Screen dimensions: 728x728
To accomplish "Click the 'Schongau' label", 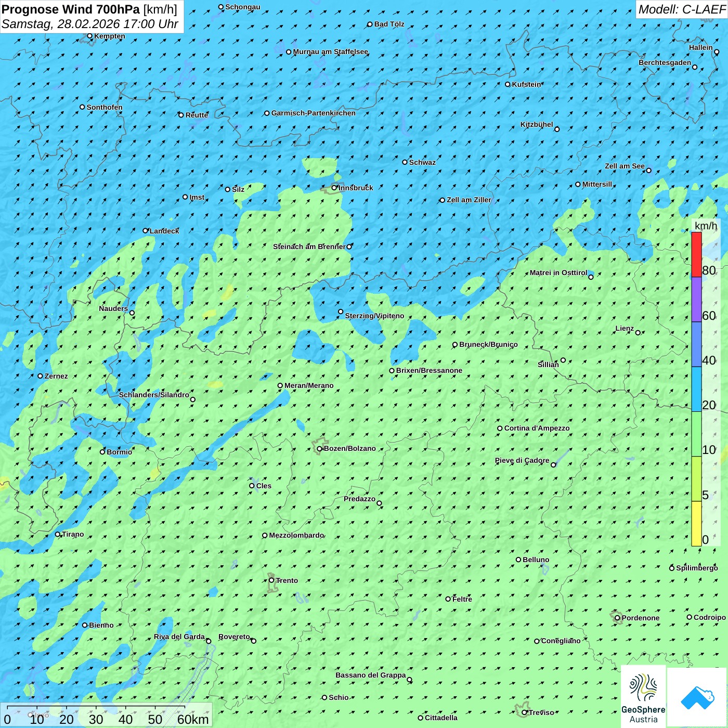I will tap(243, 7).
